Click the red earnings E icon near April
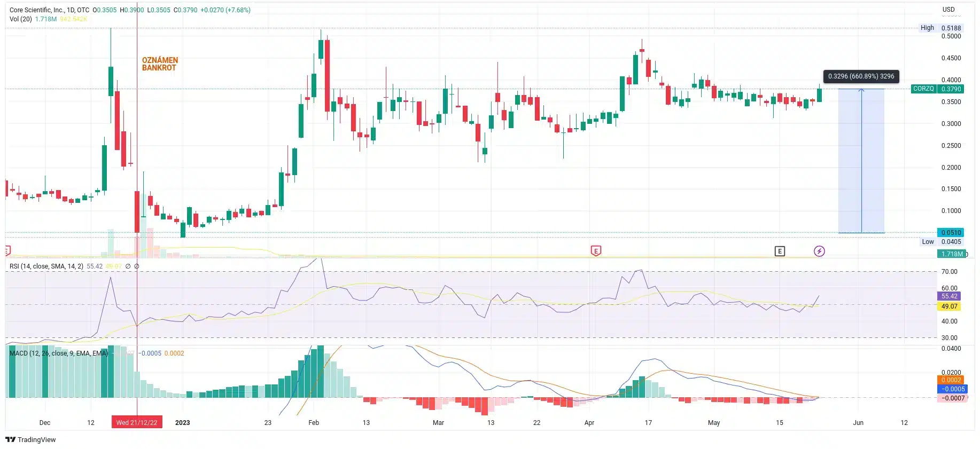 [x=596, y=251]
